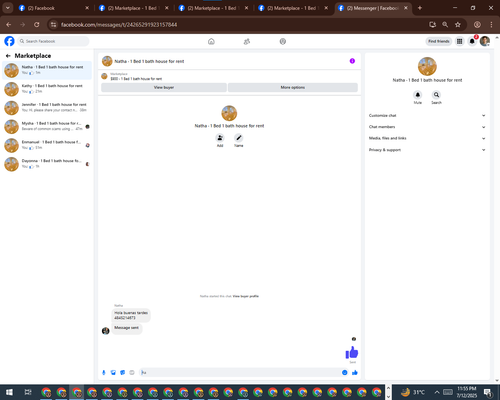
Task: Search in conversation using magnifier icon
Action: point(436,95)
